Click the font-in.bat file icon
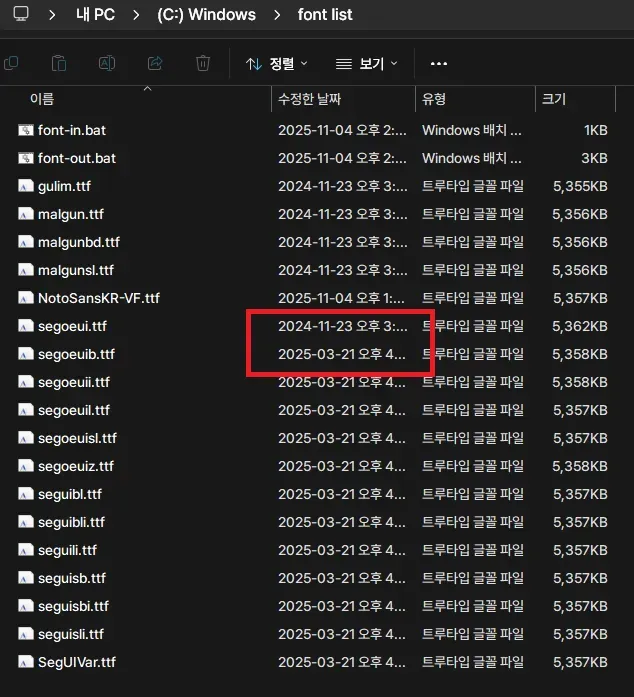 pyautogui.click(x=26, y=130)
